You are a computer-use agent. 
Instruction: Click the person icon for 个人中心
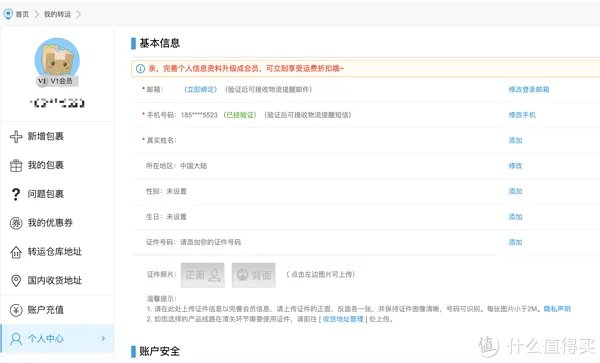click(16, 339)
